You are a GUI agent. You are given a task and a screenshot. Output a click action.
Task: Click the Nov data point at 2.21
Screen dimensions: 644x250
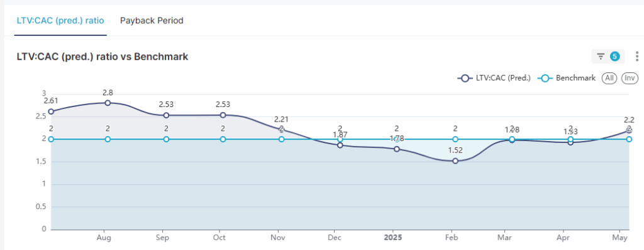[x=281, y=130]
